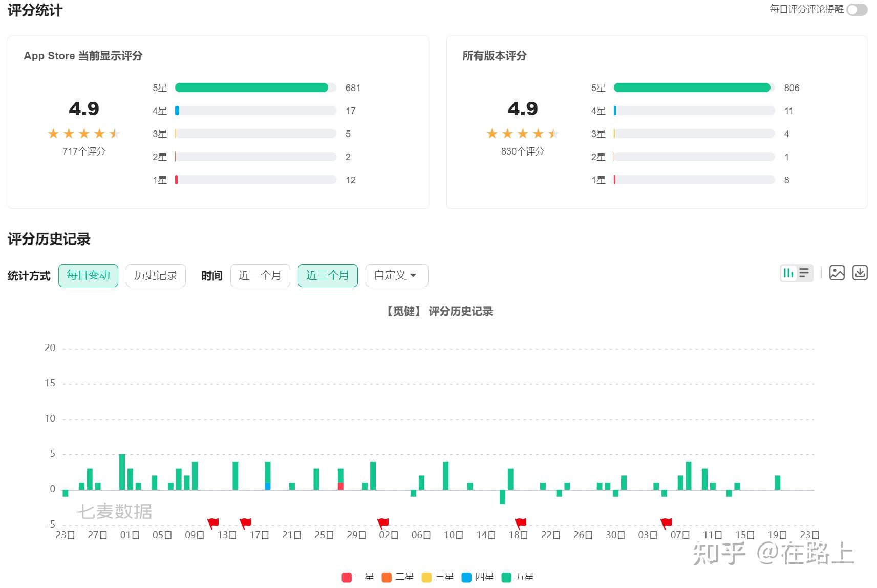Click the 4星 count 17
The height and width of the screenshot is (588, 877).
tap(351, 111)
